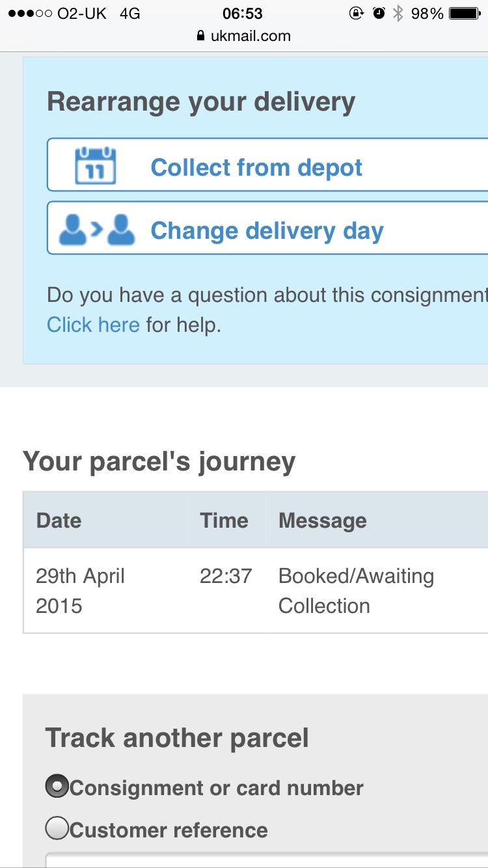Tap the ukmail.com address bar
The image size is (488, 868).
tap(243, 36)
